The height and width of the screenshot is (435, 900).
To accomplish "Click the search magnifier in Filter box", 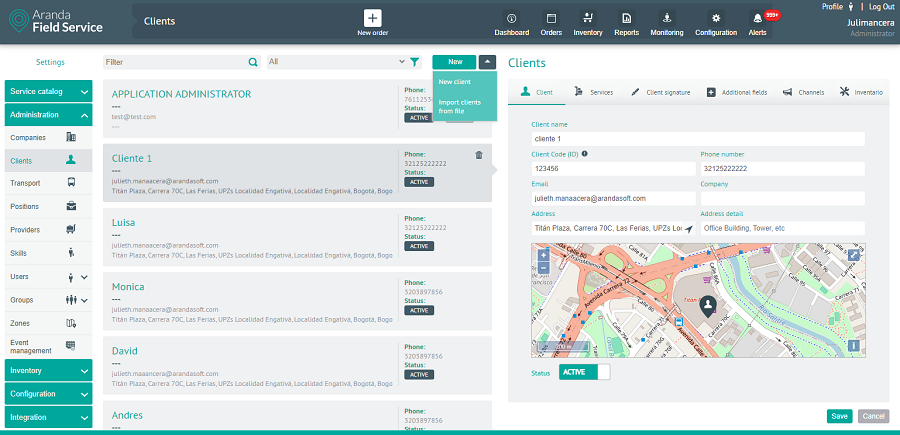I will point(253,62).
